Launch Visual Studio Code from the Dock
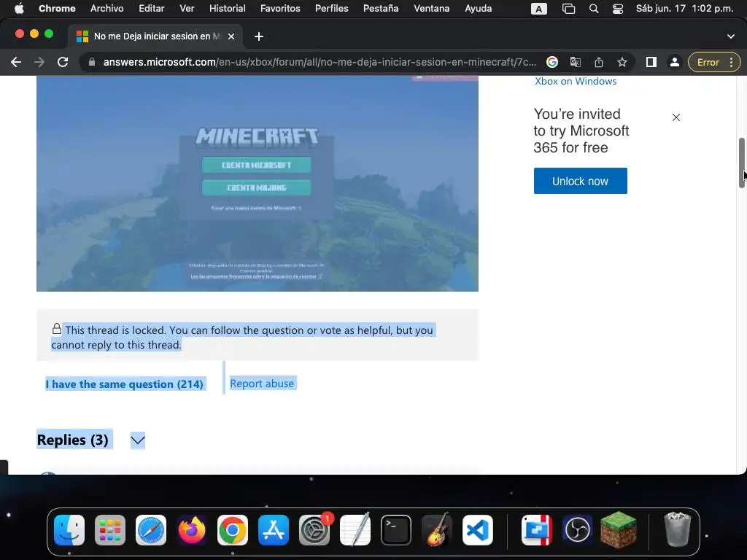Image resolution: width=747 pixels, height=560 pixels. 477,530
